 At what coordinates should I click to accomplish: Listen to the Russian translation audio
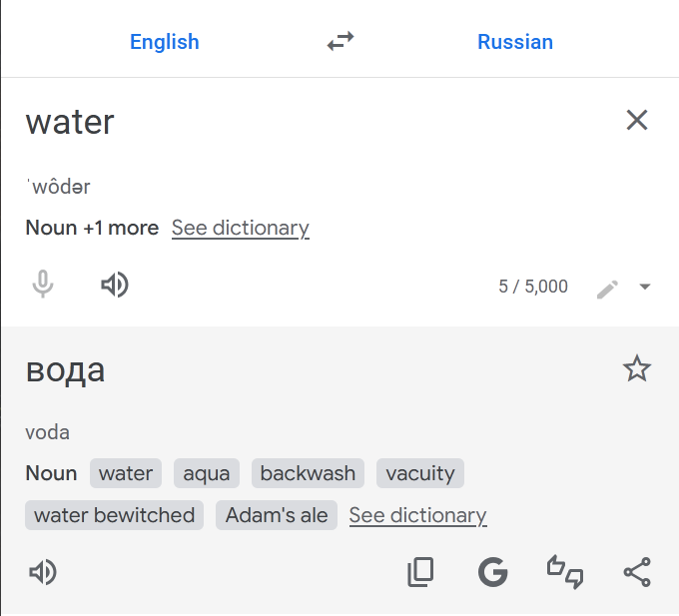43,572
